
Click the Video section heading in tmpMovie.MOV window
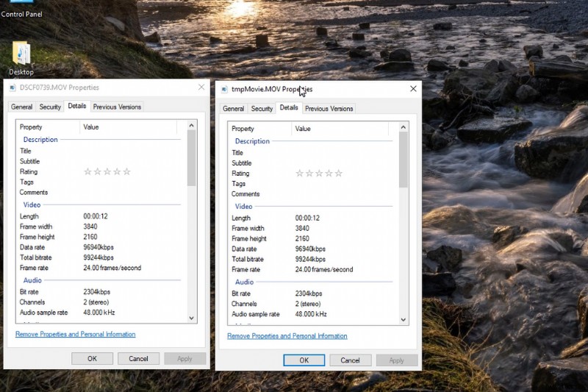coord(244,207)
